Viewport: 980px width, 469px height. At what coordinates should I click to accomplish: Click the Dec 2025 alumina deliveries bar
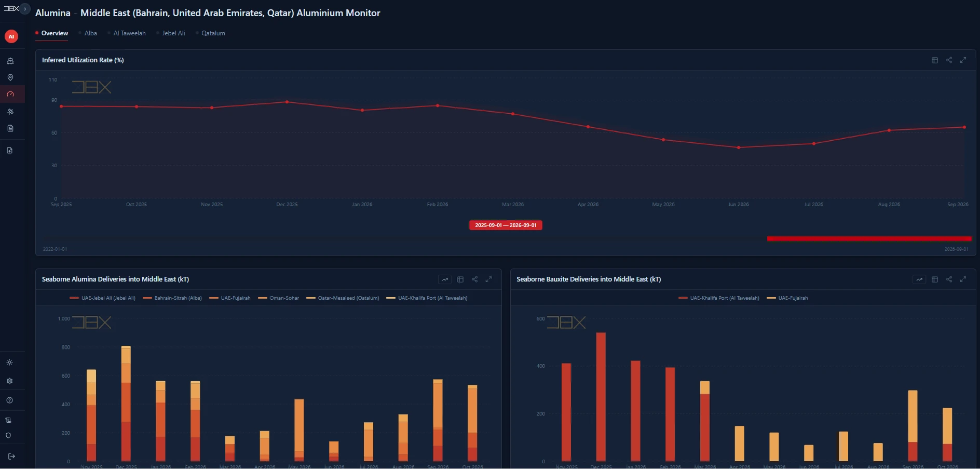[126, 404]
